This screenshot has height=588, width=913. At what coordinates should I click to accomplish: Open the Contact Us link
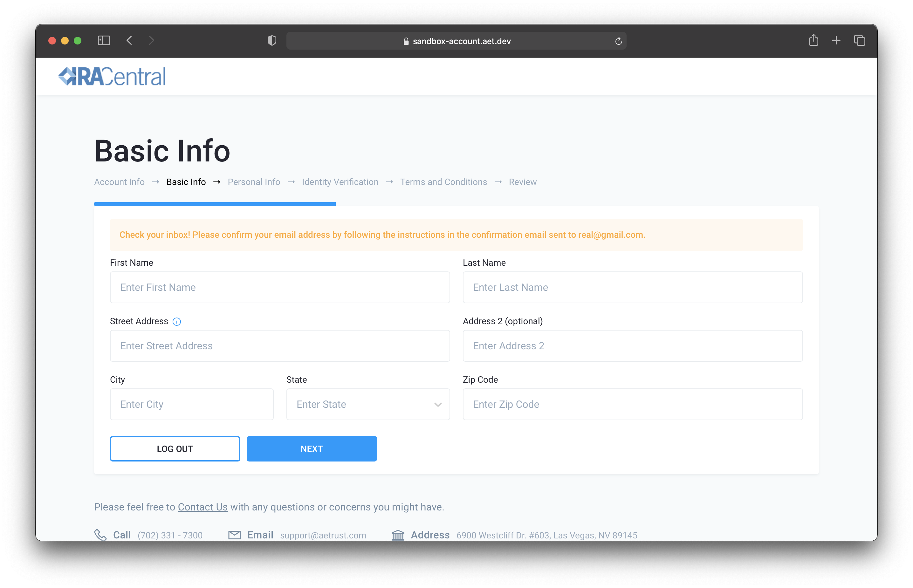[x=203, y=507]
